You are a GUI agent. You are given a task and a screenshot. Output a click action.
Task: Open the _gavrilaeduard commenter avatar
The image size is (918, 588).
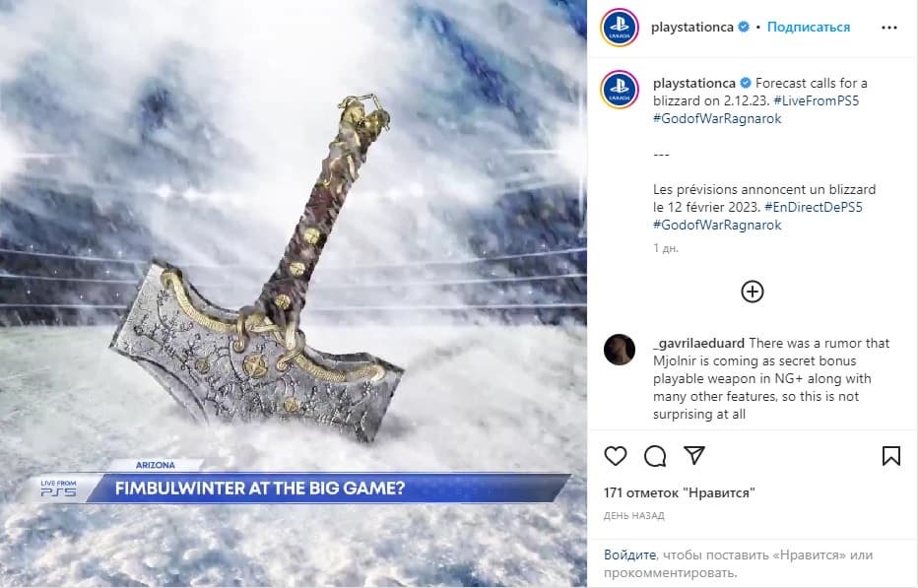tap(620, 350)
